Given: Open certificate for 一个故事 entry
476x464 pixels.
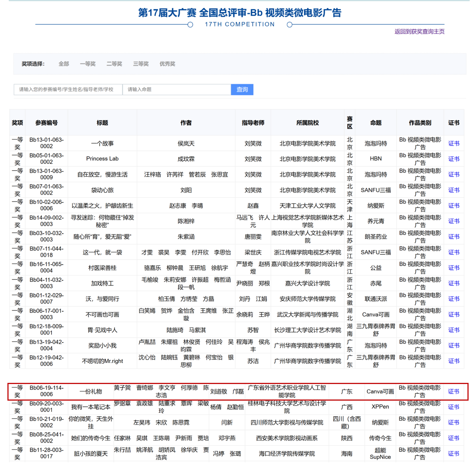Looking at the screenshot, I should click(x=453, y=144).
